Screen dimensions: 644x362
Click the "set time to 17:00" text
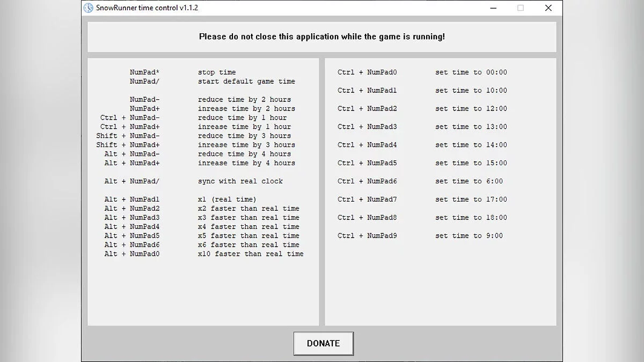(x=471, y=200)
